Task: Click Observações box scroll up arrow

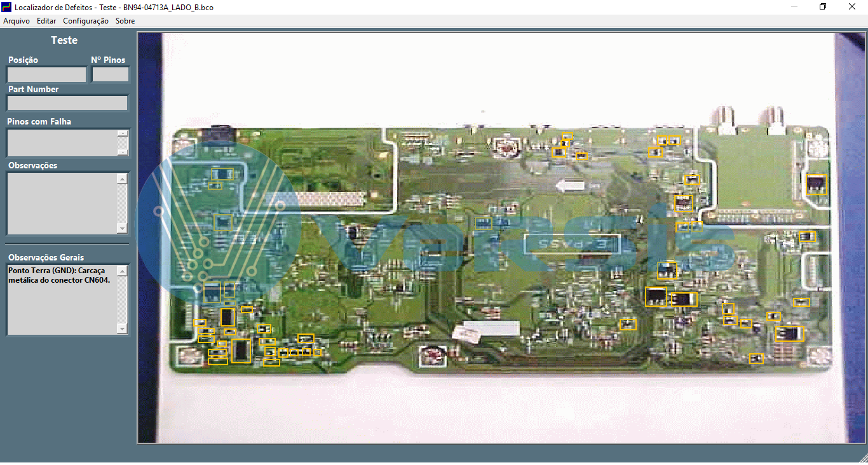Action: 123,179
